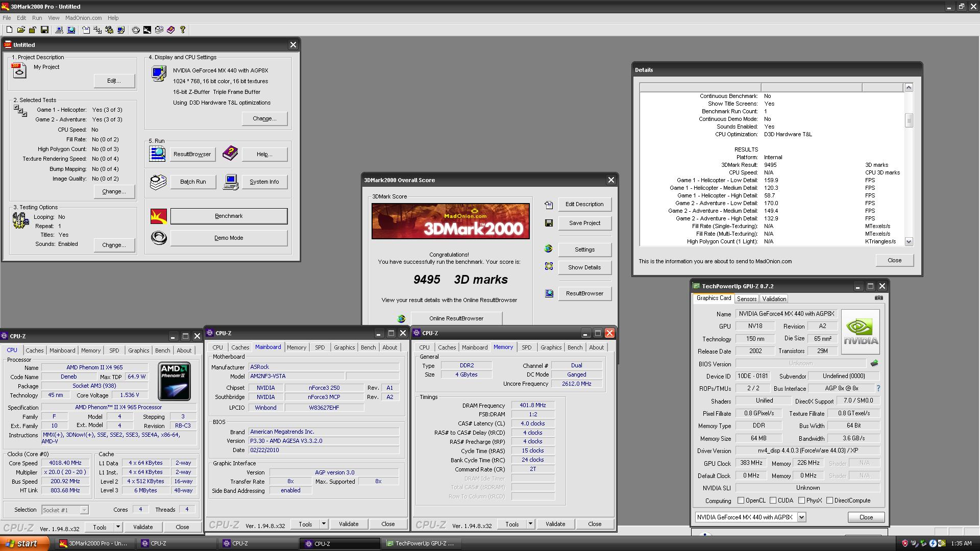The width and height of the screenshot is (980, 551).
Task: Click the Batch Run stacked discs toolbar icon
Action: 159,30
